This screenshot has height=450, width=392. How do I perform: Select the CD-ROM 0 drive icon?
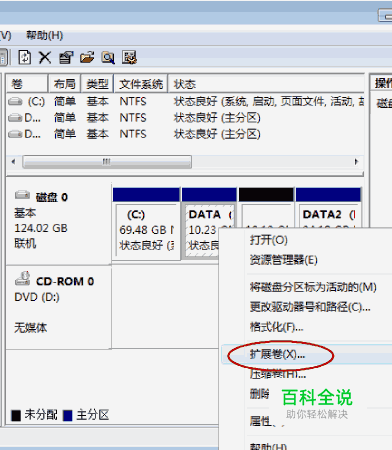(x=23, y=279)
